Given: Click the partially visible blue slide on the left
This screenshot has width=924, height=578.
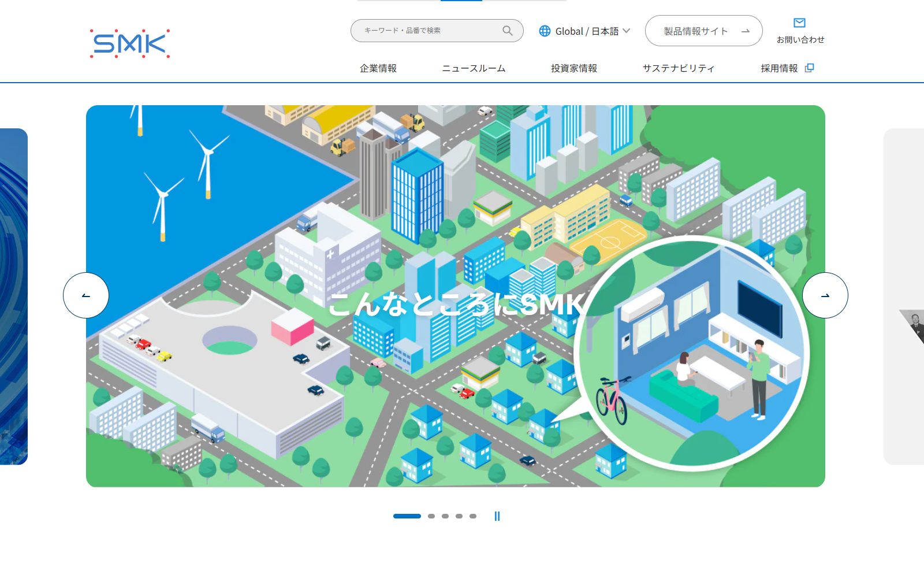Looking at the screenshot, I should pos(14,297).
